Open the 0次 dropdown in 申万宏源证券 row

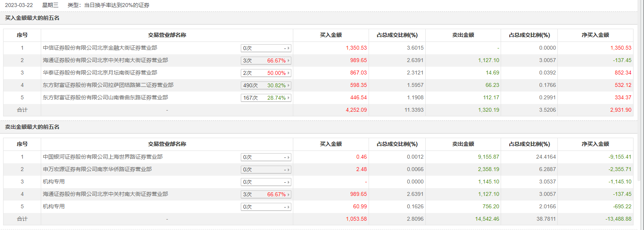click(266, 169)
